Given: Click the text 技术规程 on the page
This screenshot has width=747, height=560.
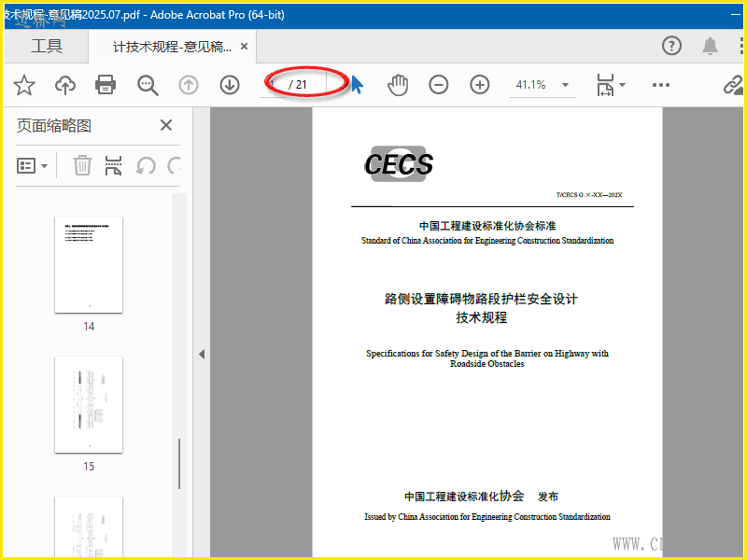Looking at the screenshot, I should coord(481,317).
